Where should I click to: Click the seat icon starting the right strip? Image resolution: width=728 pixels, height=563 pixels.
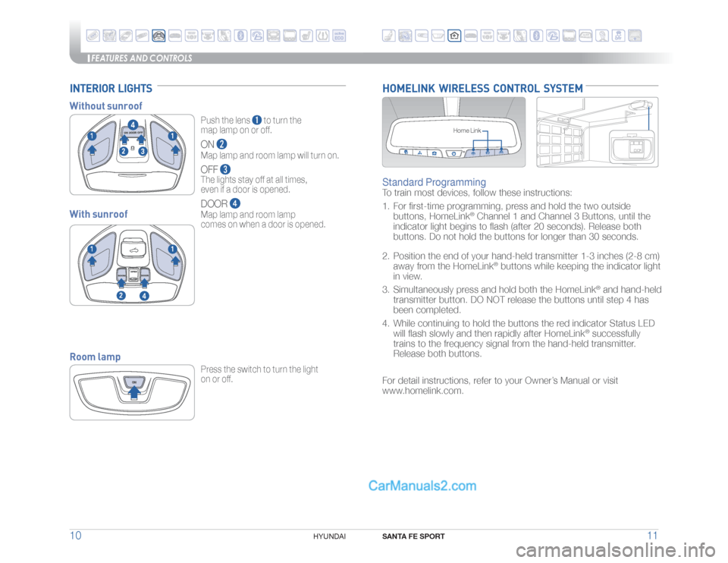[389, 36]
